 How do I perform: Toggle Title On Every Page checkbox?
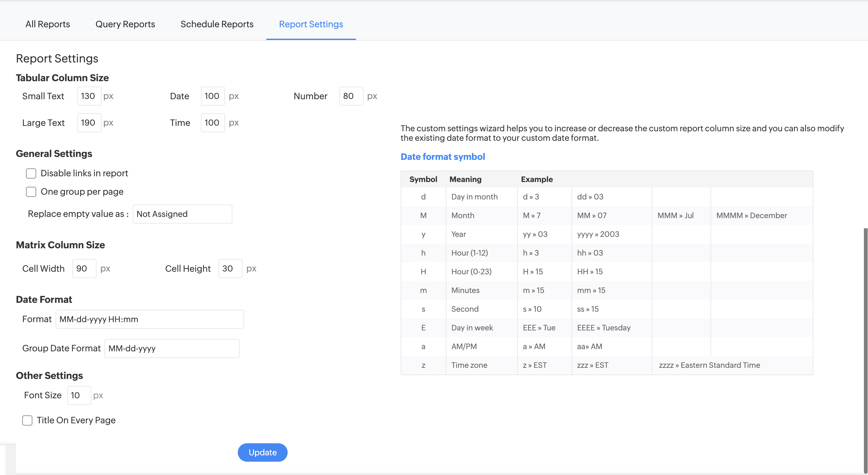tap(27, 420)
